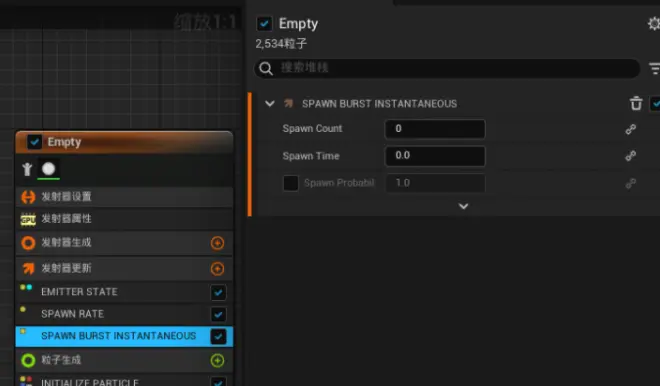
Task: Select the 发射器生成 group row
Action: click(x=124, y=243)
